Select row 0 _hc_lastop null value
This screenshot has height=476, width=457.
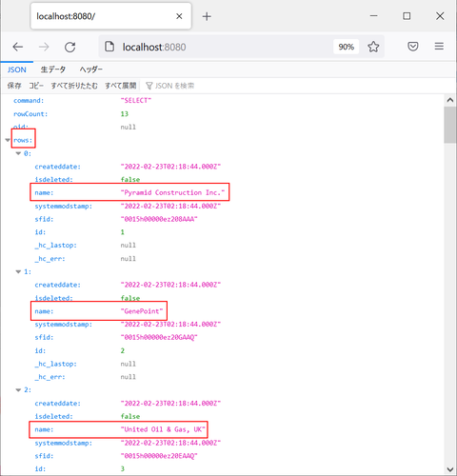pyautogui.click(x=129, y=246)
